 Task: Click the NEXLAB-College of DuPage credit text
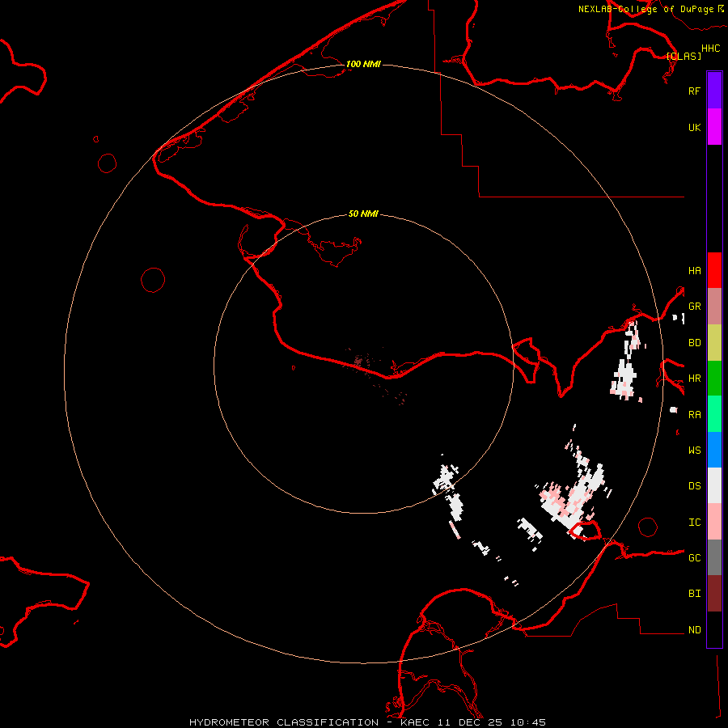(x=645, y=9)
